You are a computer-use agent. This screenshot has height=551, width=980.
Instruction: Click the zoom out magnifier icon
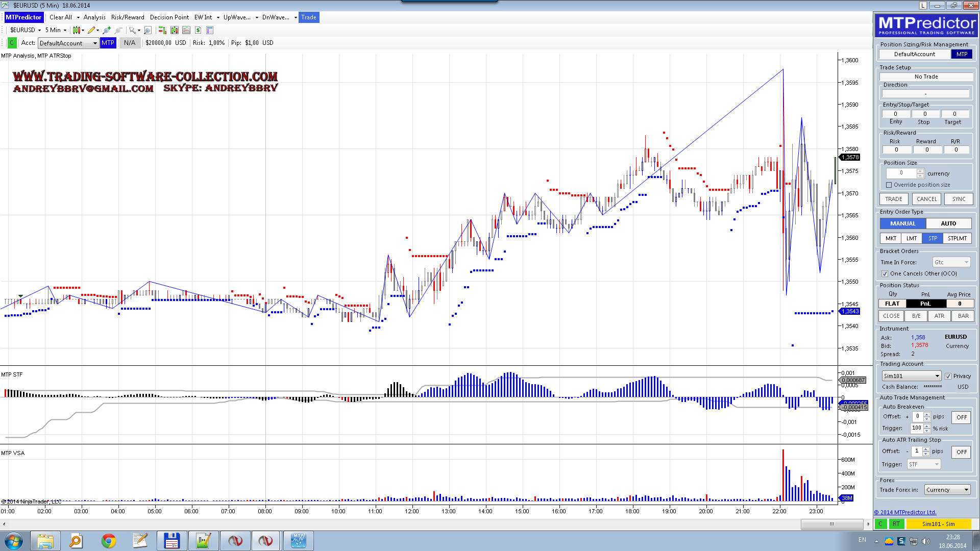click(118, 30)
